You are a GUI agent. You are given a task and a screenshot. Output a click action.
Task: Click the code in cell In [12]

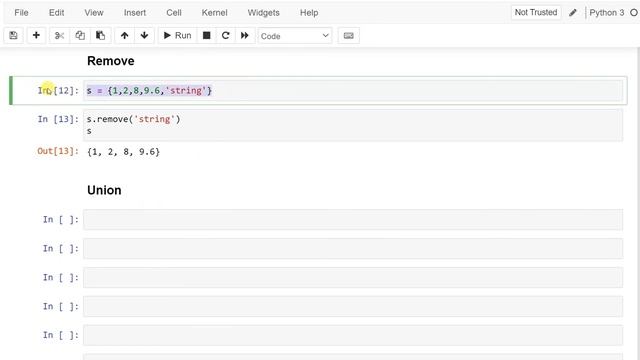pyautogui.click(x=149, y=91)
